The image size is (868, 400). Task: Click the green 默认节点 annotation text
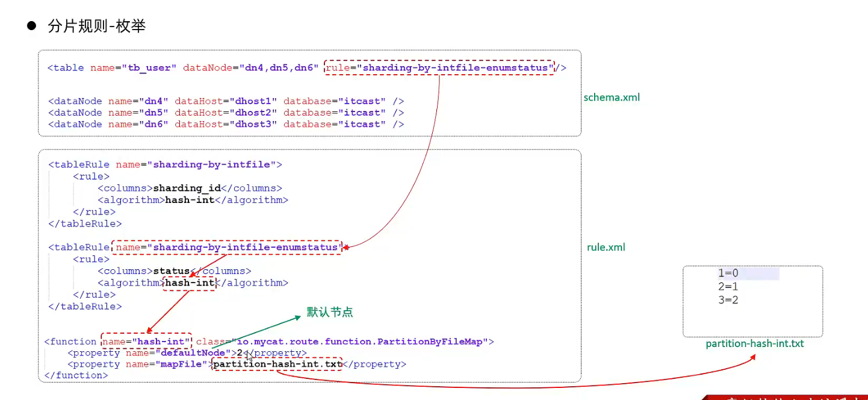(330, 312)
